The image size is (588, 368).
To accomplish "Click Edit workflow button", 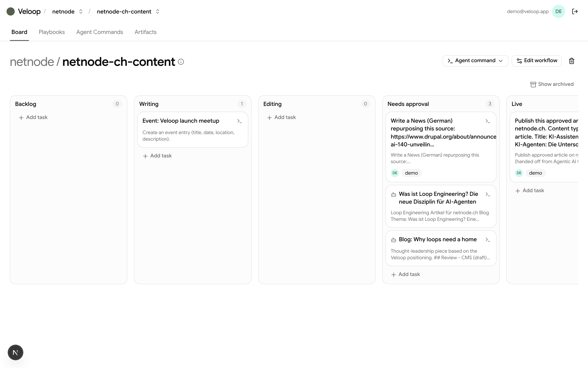I will tap(537, 61).
